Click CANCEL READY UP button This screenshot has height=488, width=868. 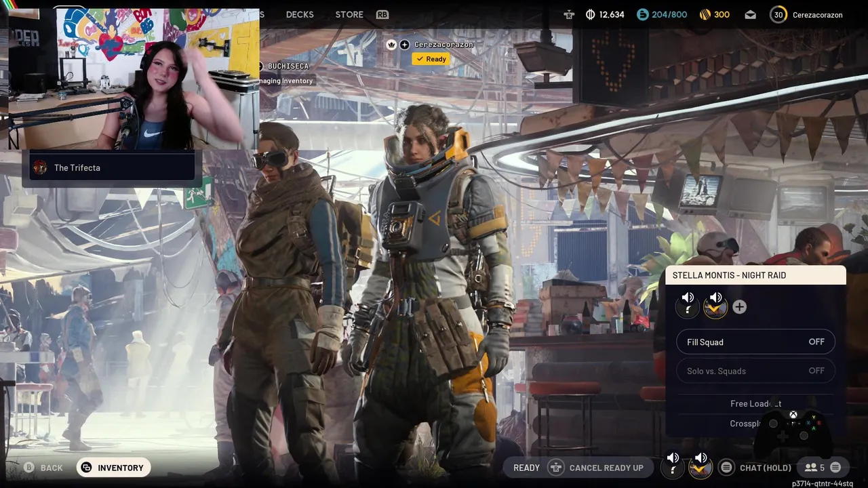(606, 468)
